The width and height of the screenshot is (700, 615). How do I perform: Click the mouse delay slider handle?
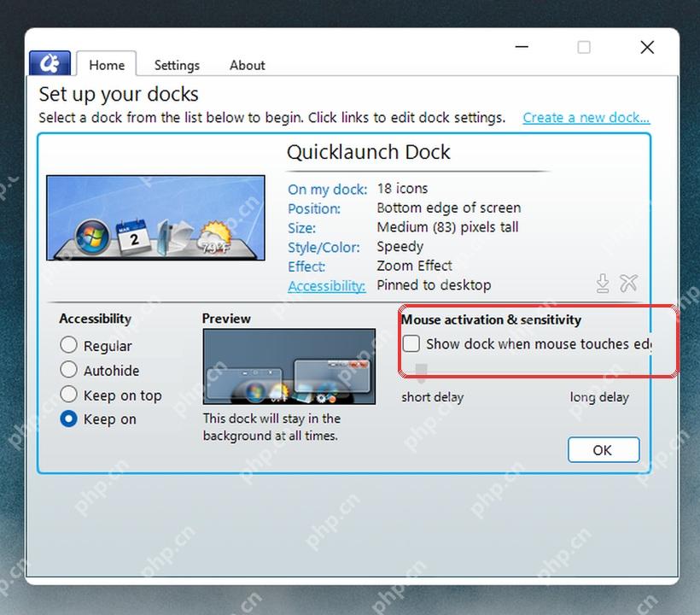(421, 373)
